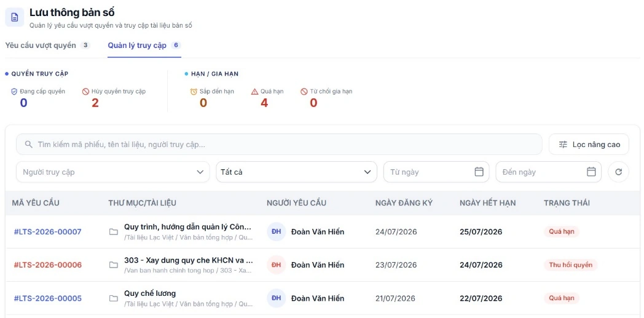This screenshot has width=644, height=318.
Task: Click the magnifier icon in search box
Action: coord(29,145)
